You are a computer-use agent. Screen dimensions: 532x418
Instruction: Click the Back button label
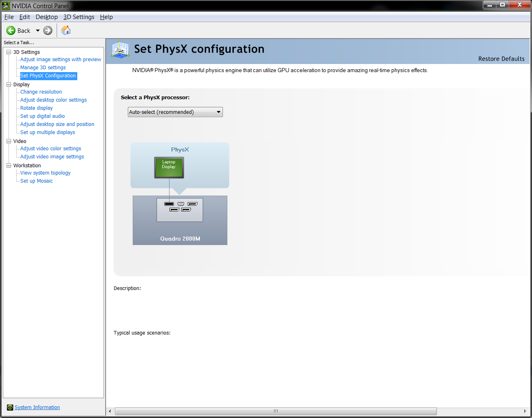[24, 30]
